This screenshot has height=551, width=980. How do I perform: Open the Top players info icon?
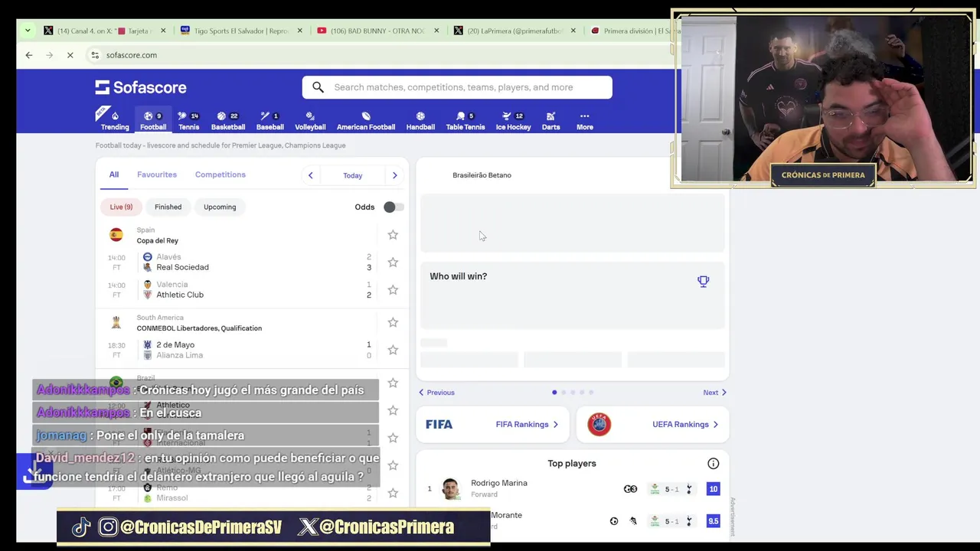(x=713, y=464)
